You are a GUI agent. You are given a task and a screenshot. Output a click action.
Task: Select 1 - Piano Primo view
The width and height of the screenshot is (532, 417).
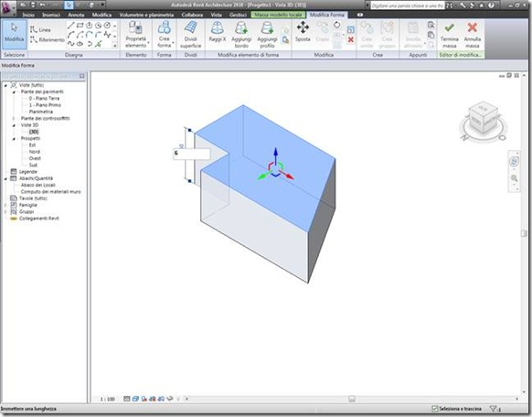tap(45, 105)
